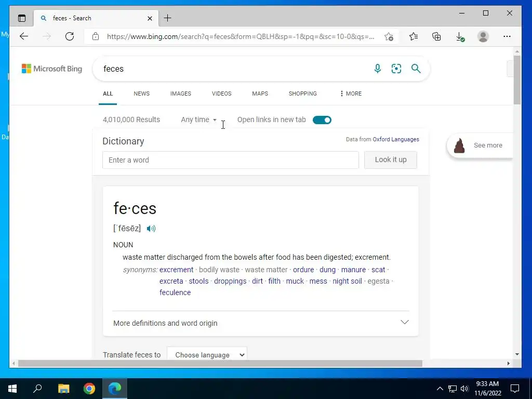The image size is (532, 399).
Task: Add this page to favorites
Action: click(389, 36)
